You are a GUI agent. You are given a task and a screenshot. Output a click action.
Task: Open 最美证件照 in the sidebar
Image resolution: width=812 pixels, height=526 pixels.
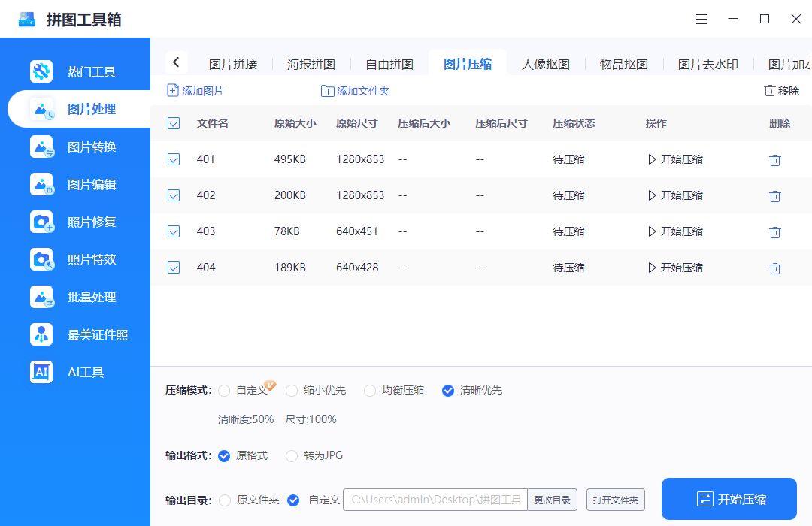point(79,334)
